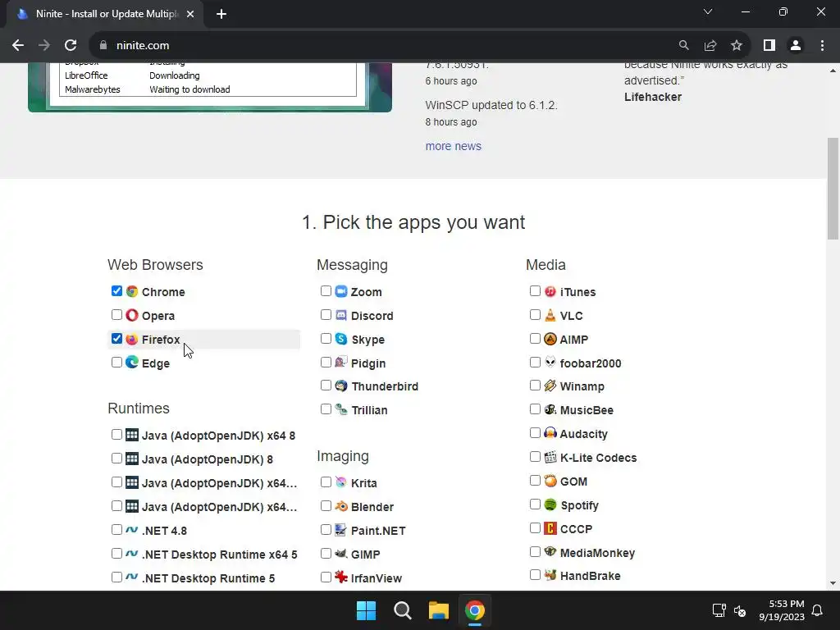This screenshot has width=840, height=630.
Task: Click the Chrome app icon in Web Browsers
Action: point(132,291)
